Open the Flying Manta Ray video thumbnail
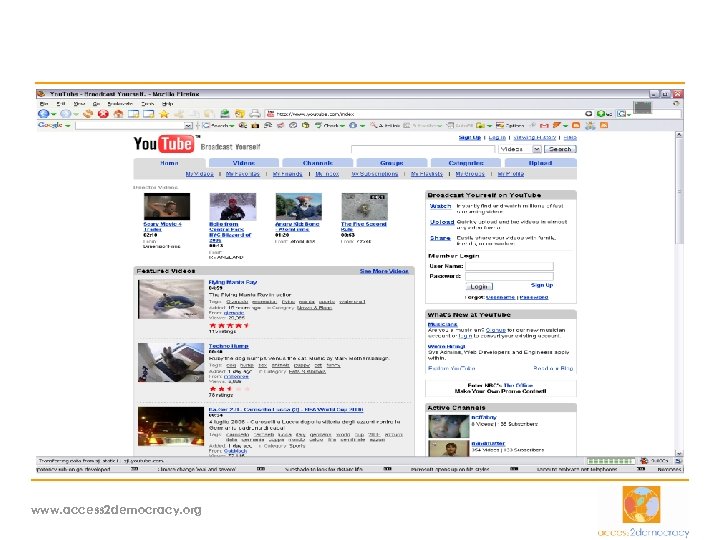720x540 pixels. click(x=171, y=299)
